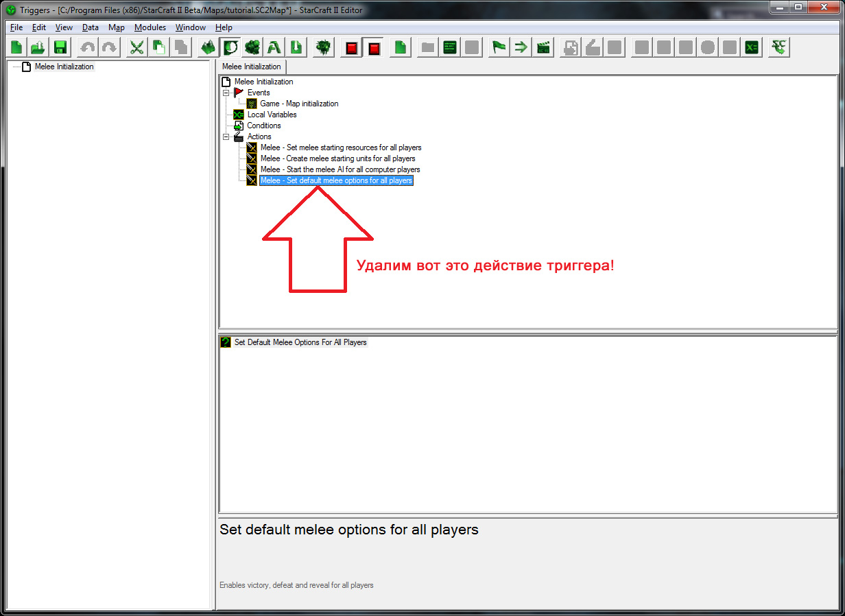The width and height of the screenshot is (845, 616).
Task: Click the SC arrow icon at toolbar end
Action: pos(779,47)
